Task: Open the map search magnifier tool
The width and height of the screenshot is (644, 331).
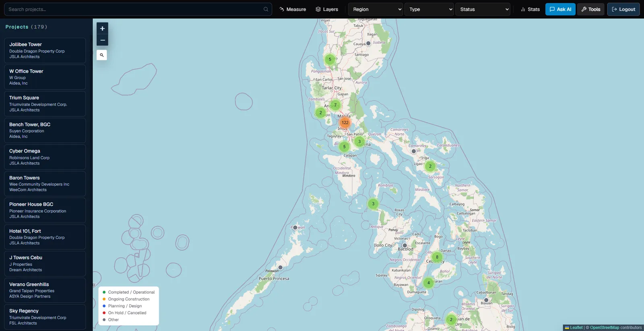Action: point(102,55)
